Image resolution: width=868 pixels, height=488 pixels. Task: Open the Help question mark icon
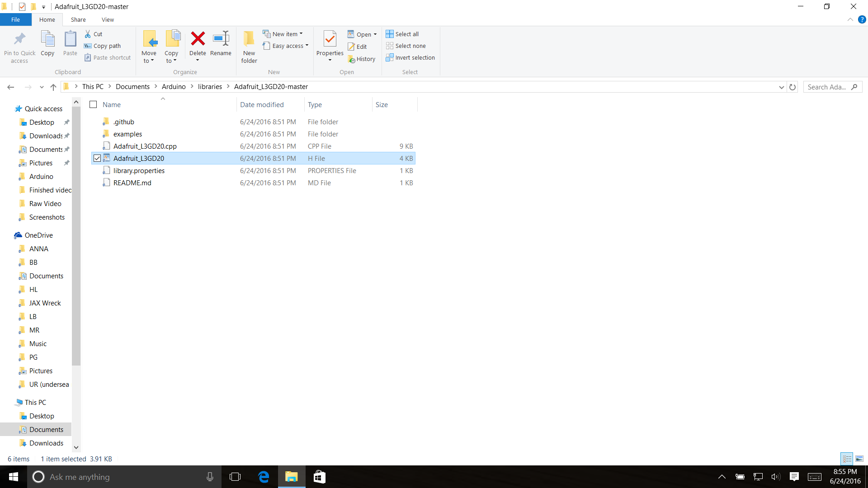pos(862,19)
